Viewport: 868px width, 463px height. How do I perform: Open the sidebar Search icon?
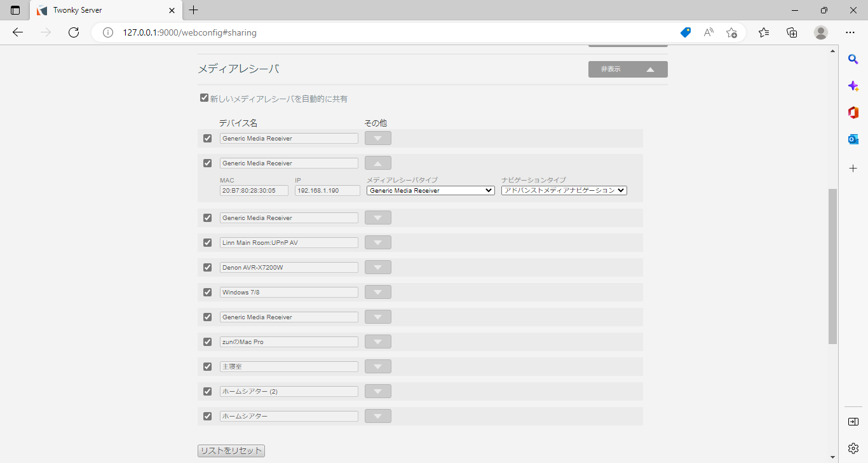pos(853,59)
